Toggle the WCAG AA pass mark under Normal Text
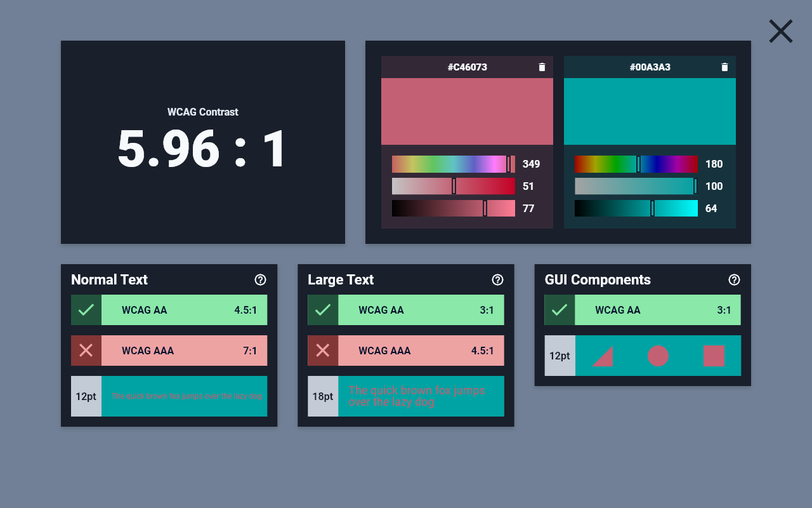 (x=86, y=310)
